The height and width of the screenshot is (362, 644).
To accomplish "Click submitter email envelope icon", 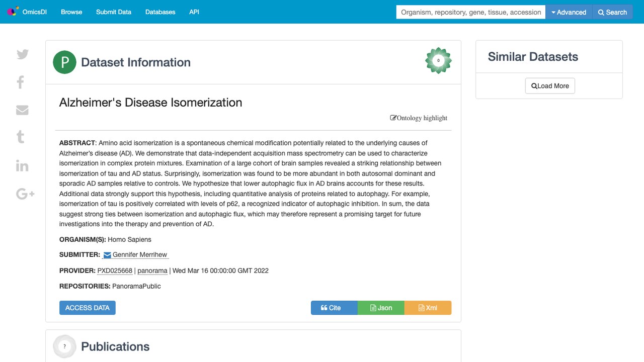I will pyautogui.click(x=107, y=255).
